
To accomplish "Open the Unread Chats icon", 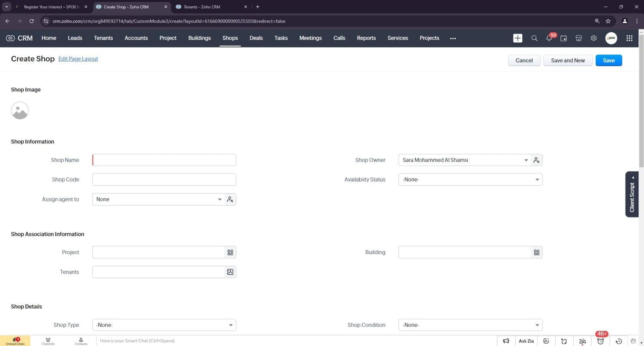I will tap(15, 341).
